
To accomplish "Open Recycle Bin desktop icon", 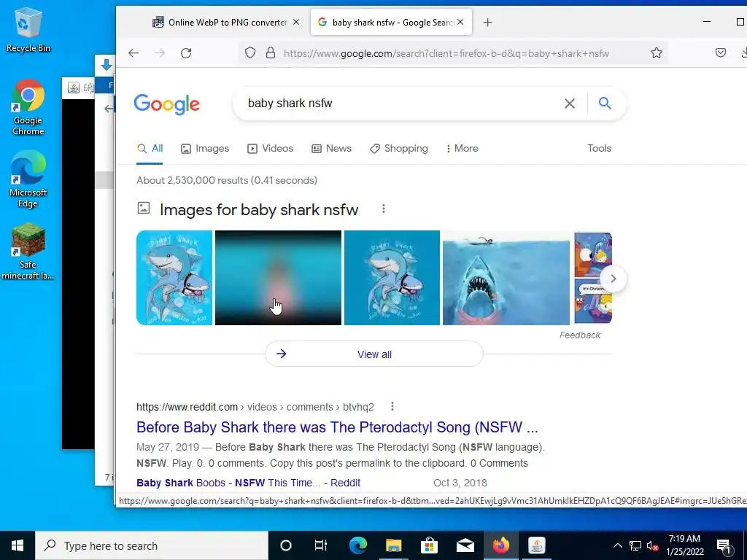I will [28, 31].
